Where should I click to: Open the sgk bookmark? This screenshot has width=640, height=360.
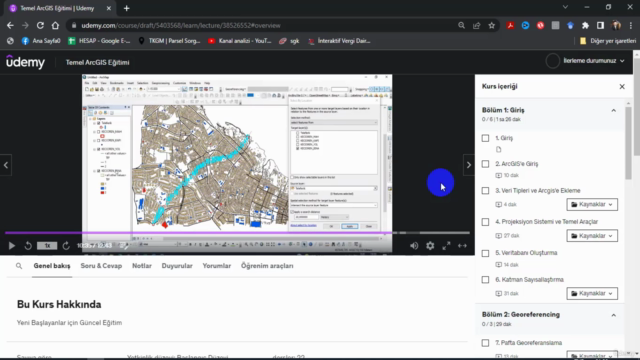point(289,41)
